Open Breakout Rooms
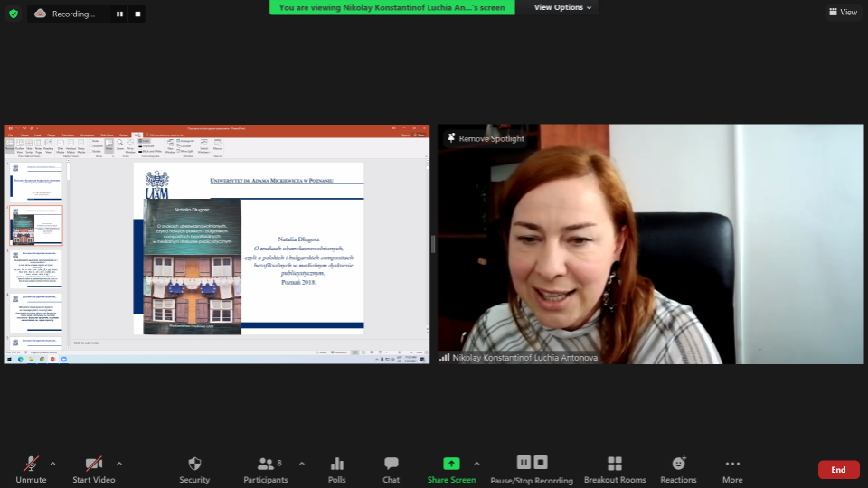 pyautogui.click(x=615, y=464)
